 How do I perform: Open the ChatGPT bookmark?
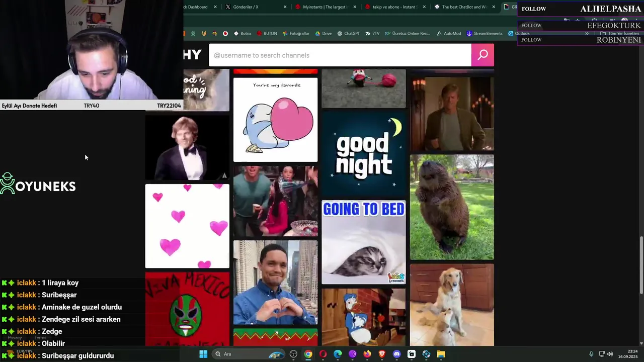tap(349, 34)
